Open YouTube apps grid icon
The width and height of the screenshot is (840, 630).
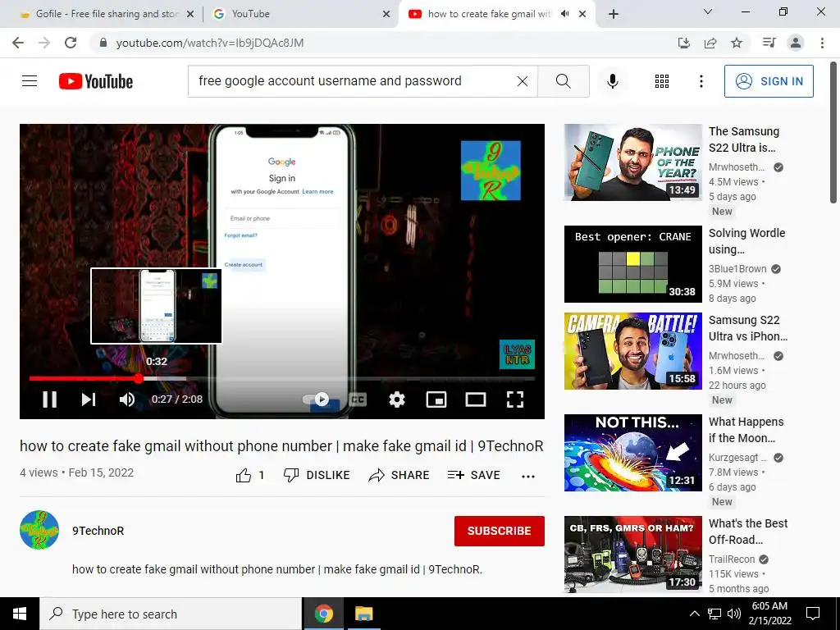pos(662,81)
